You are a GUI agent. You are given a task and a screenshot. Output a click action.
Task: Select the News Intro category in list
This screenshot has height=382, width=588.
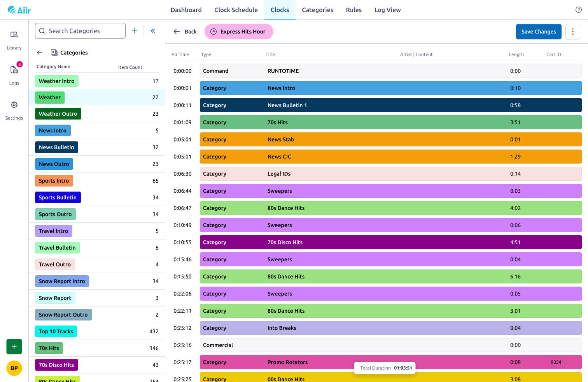53,130
